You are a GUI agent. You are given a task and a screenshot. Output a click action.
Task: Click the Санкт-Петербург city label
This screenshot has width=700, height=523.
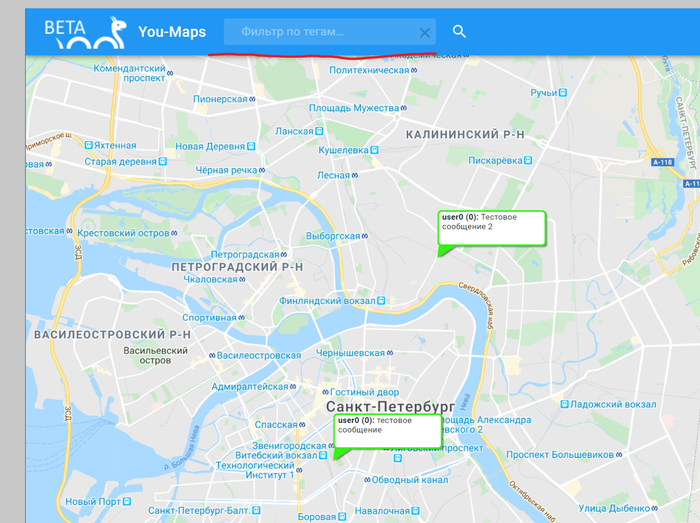pyautogui.click(x=391, y=407)
